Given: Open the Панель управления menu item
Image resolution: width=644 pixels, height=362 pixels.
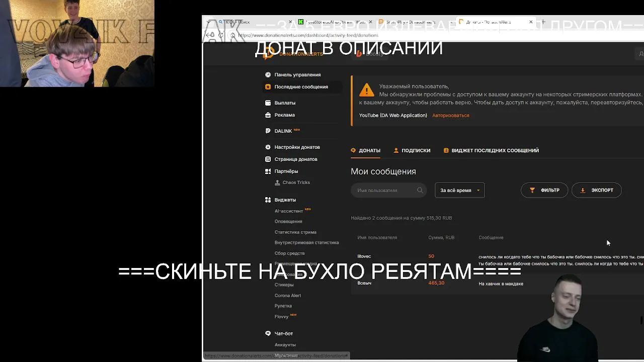Looking at the screenshot, I should click(x=297, y=74).
